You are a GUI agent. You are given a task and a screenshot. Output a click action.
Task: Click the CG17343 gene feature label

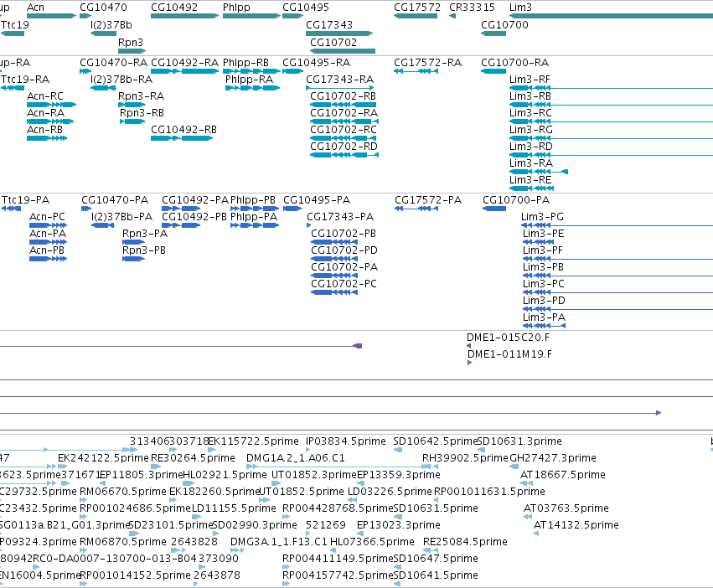point(329,25)
